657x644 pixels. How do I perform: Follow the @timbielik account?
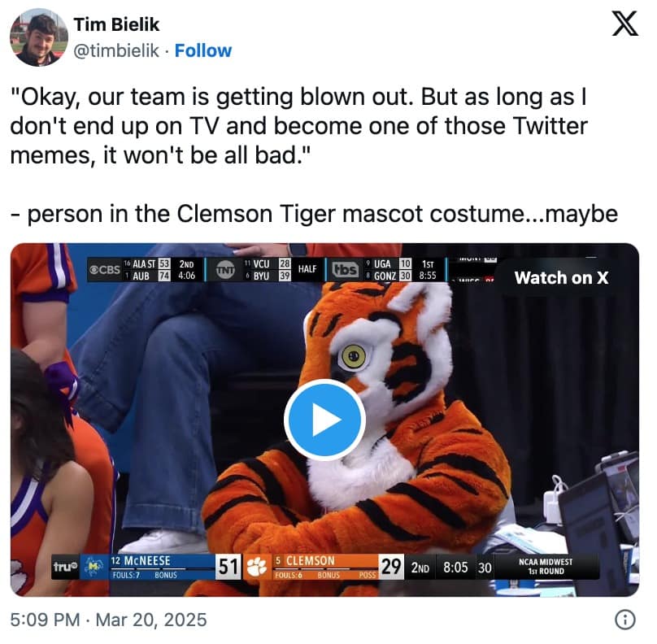203,50
